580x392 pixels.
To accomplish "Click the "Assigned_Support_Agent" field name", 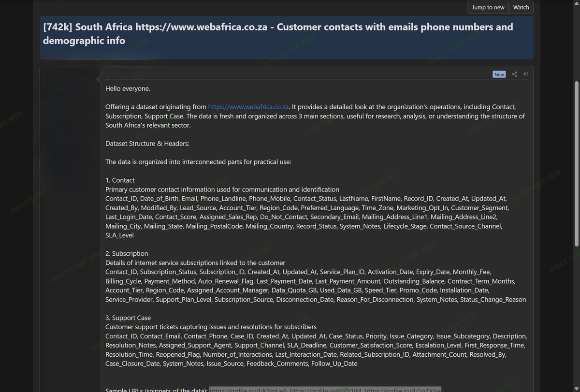I will point(195,346).
